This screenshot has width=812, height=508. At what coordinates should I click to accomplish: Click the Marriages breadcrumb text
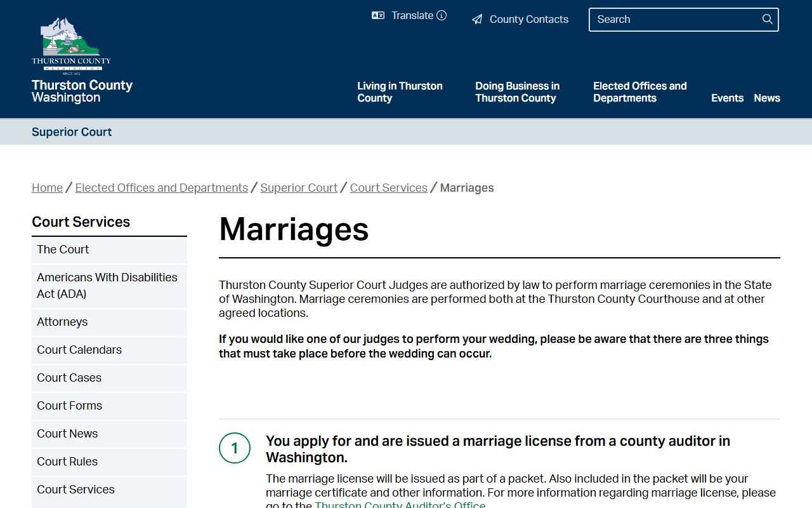(x=467, y=188)
